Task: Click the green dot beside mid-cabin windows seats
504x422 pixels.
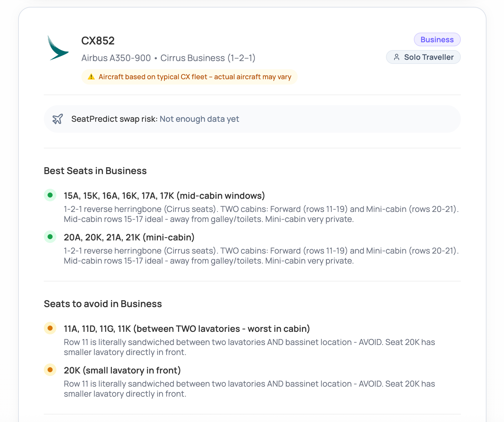Action: (x=50, y=195)
